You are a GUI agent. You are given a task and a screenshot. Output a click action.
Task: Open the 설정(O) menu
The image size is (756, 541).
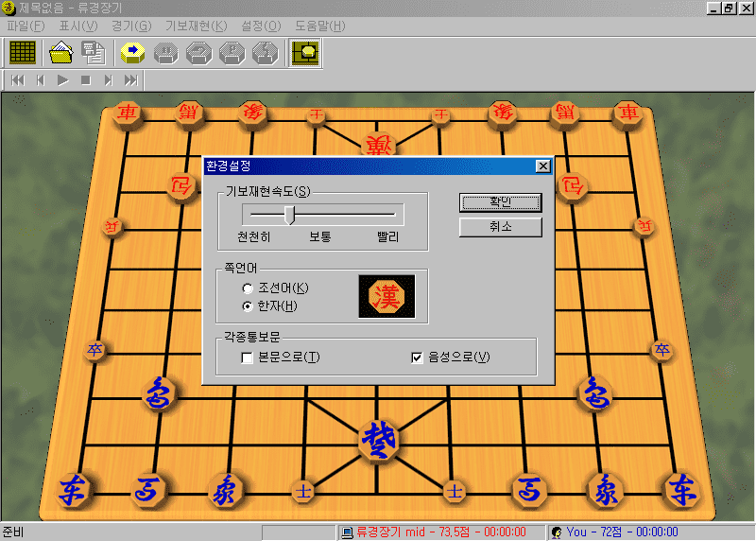(261, 26)
